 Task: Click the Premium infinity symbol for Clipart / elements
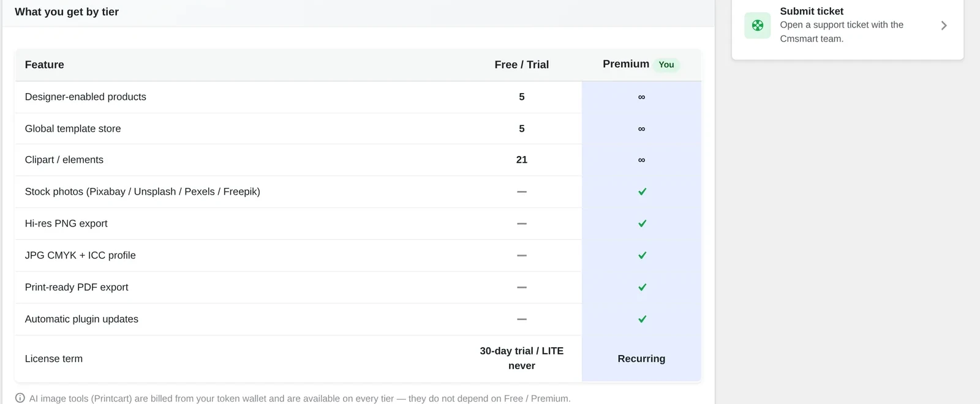point(641,160)
